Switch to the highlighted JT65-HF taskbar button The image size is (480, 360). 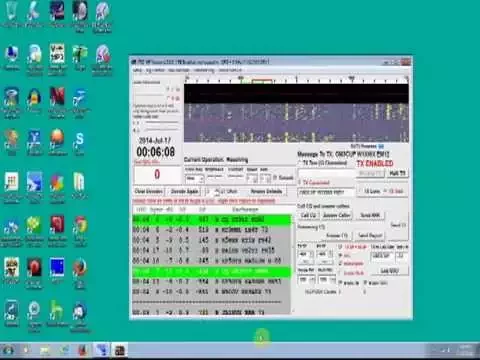tap(101, 350)
